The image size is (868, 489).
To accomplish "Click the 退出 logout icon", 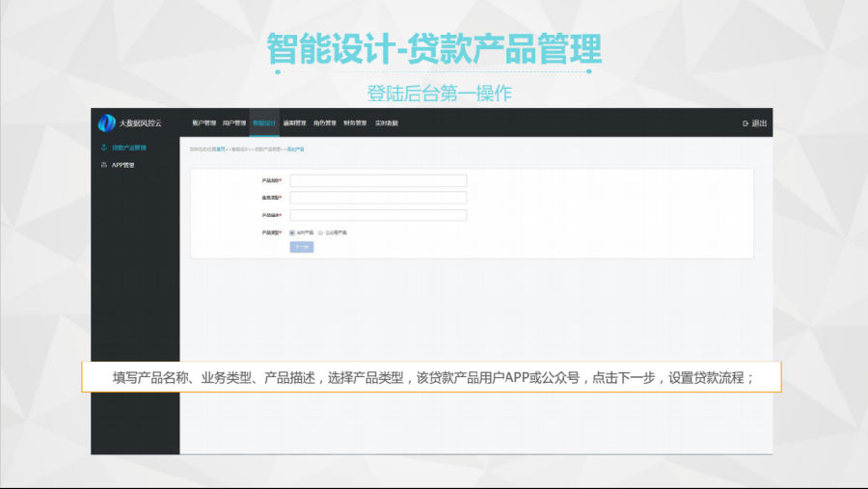I will (746, 123).
